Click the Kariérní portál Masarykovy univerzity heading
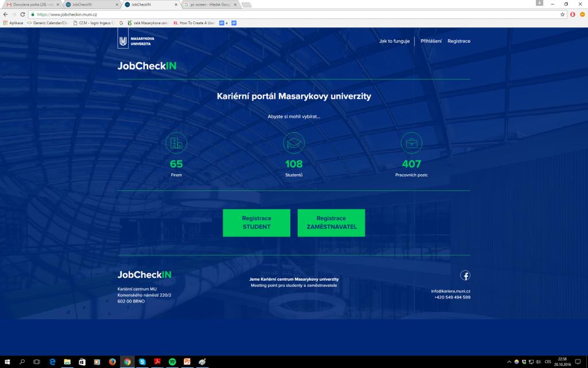 point(294,96)
